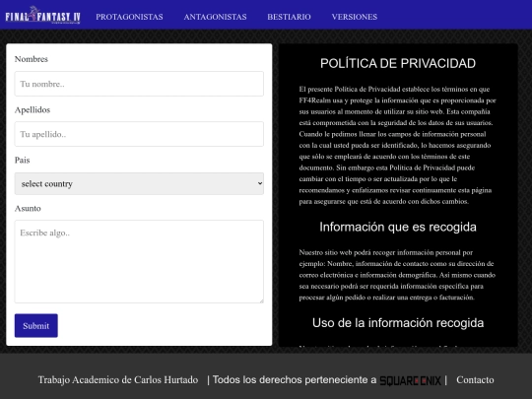Click the Apellidos field label

tap(33, 110)
